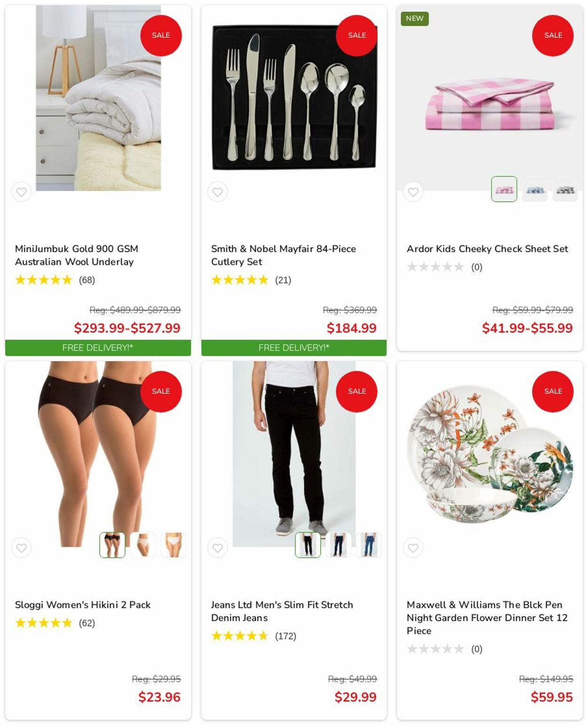Select the black Hikini color variant
588x725 pixels.
(112, 545)
